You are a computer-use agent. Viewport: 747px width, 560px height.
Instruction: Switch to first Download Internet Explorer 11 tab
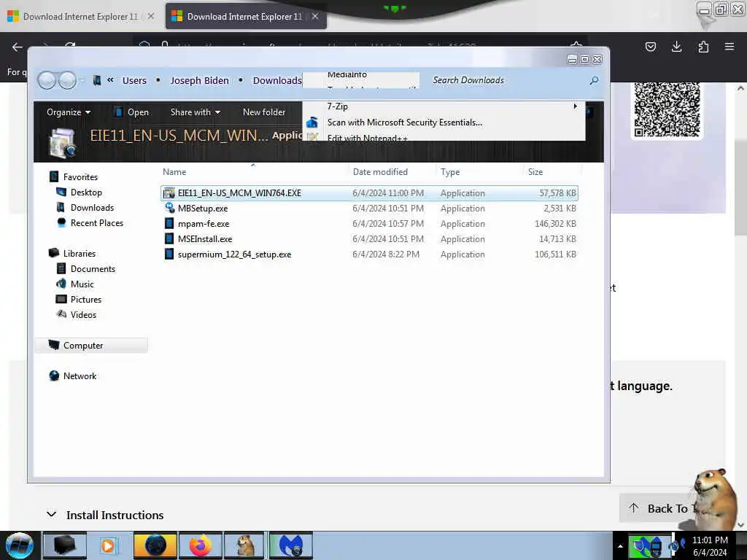[80, 16]
